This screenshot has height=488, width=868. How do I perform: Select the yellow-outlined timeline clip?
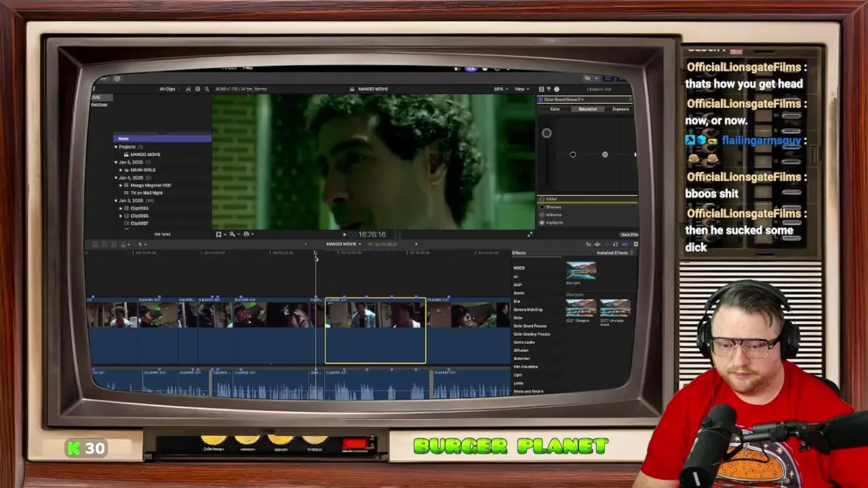pyautogui.click(x=376, y=331)
